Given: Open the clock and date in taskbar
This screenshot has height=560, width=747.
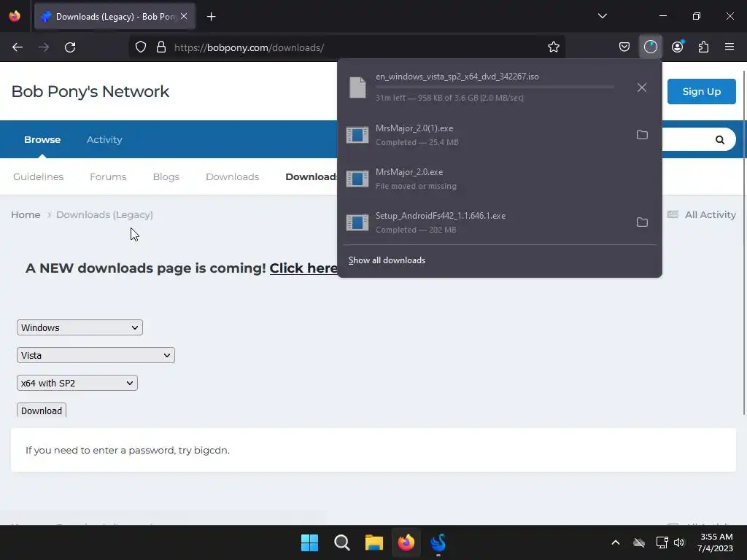Looking at the screenshot, I should click(716, 542).
